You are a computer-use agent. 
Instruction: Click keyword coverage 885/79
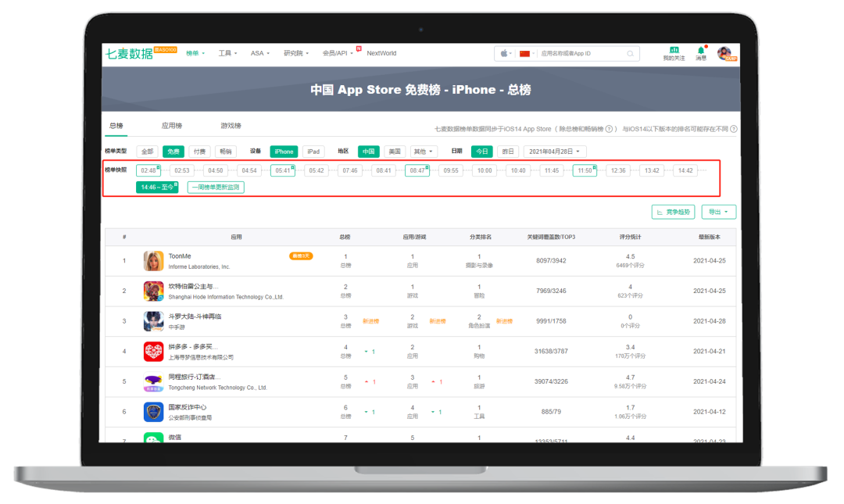(551, 412)
